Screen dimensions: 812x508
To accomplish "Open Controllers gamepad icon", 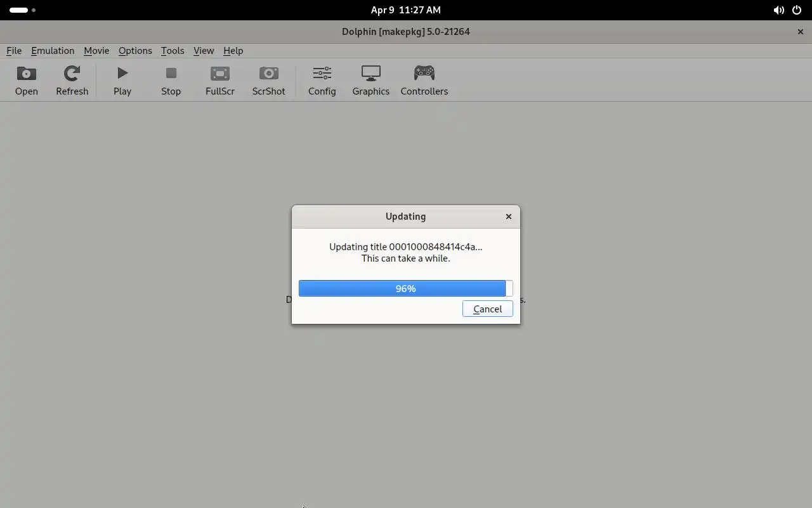I will click(424, 74).
